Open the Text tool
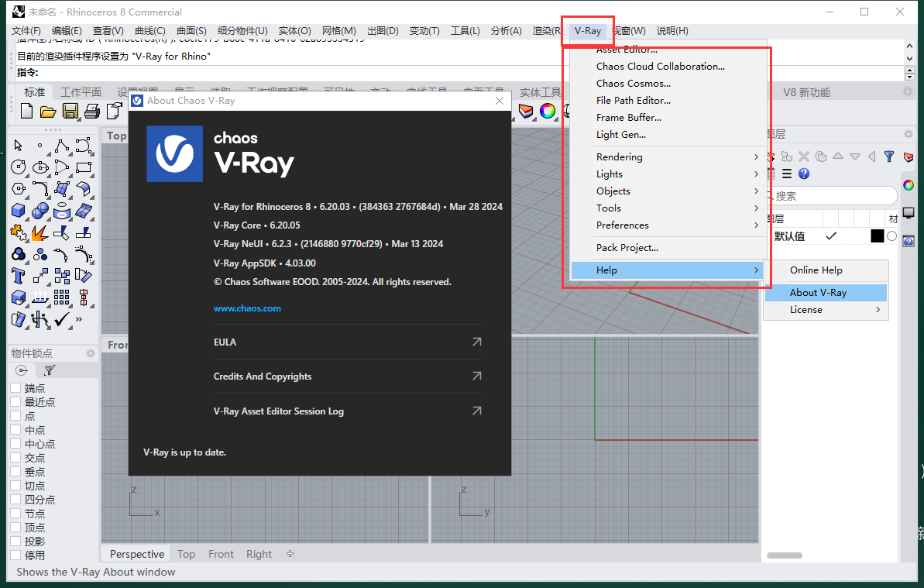Image resolution: width=924 pixels, height=588 pixels. pyautogui.click(x=18, y=275)
